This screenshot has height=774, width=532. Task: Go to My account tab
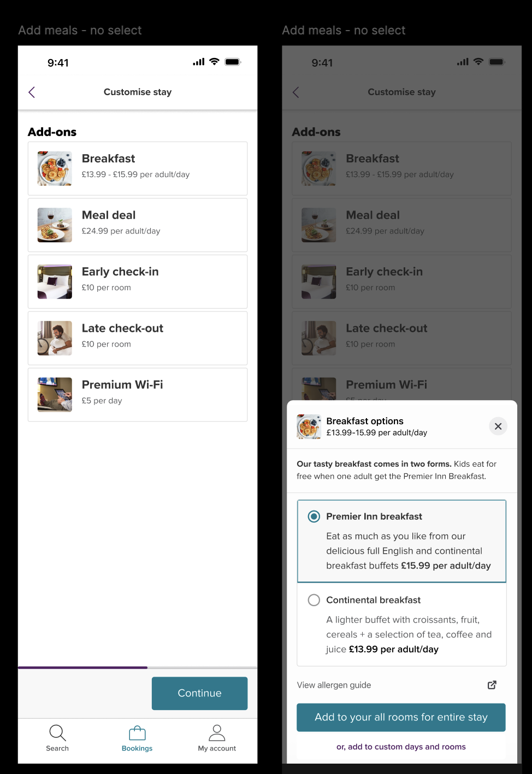(x=217, y=738)
